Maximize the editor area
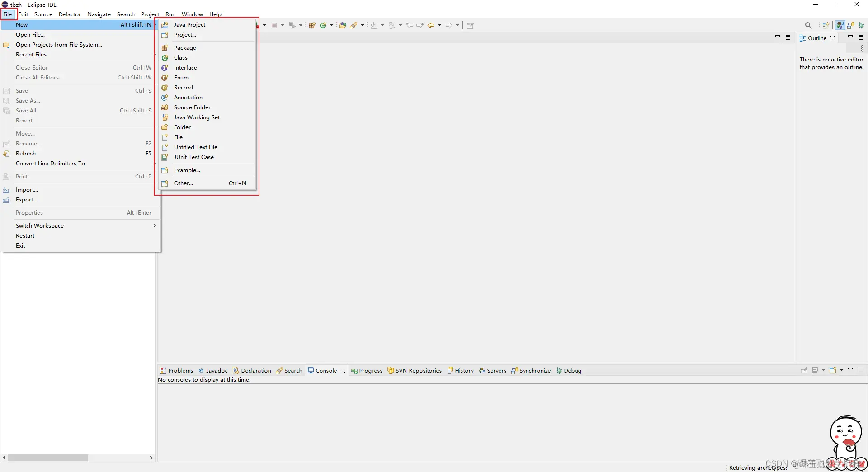The width and height of the screenshot is (868, 472). tap(788, 37)
